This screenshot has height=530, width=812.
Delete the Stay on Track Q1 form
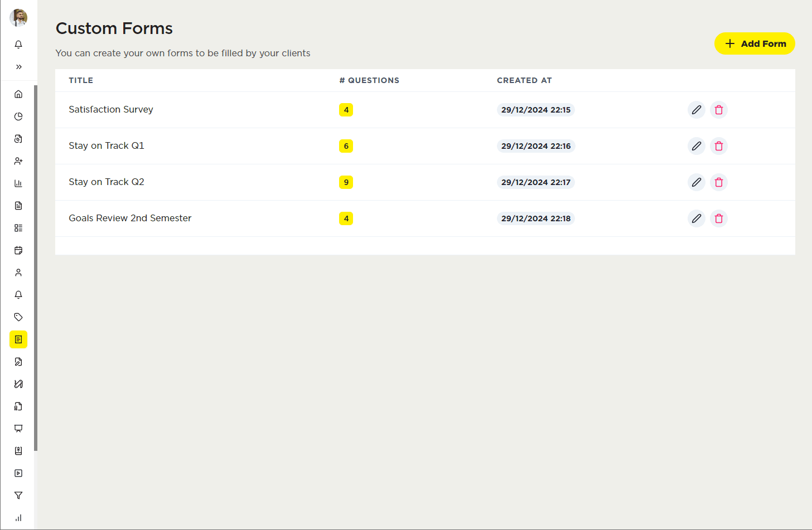[718, 146]
